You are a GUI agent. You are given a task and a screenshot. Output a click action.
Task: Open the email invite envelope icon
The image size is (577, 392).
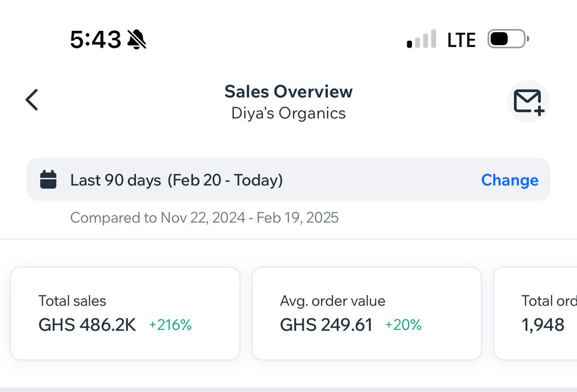coord(528,101)
